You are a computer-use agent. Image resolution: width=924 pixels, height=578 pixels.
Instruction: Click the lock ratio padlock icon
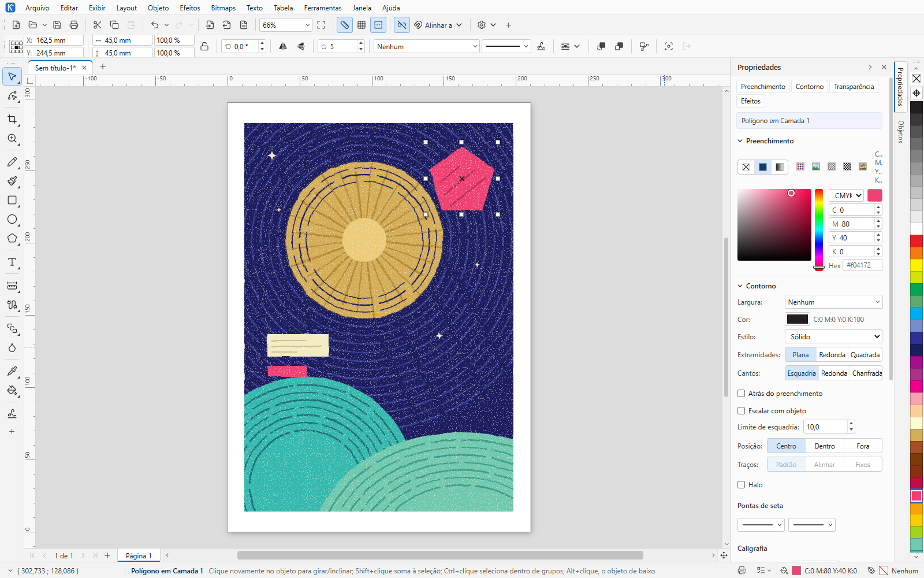(204, 46)
